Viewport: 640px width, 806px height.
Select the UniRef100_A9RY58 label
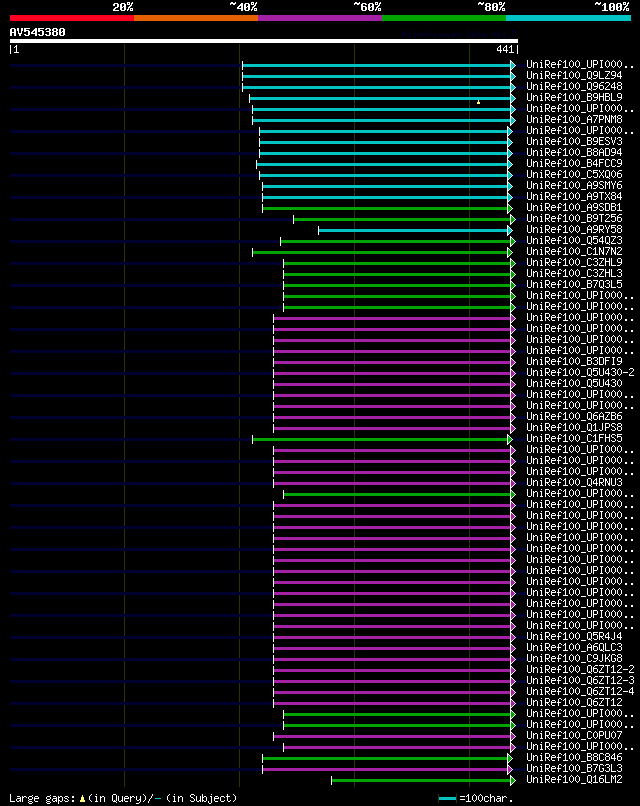pos(574,229)
